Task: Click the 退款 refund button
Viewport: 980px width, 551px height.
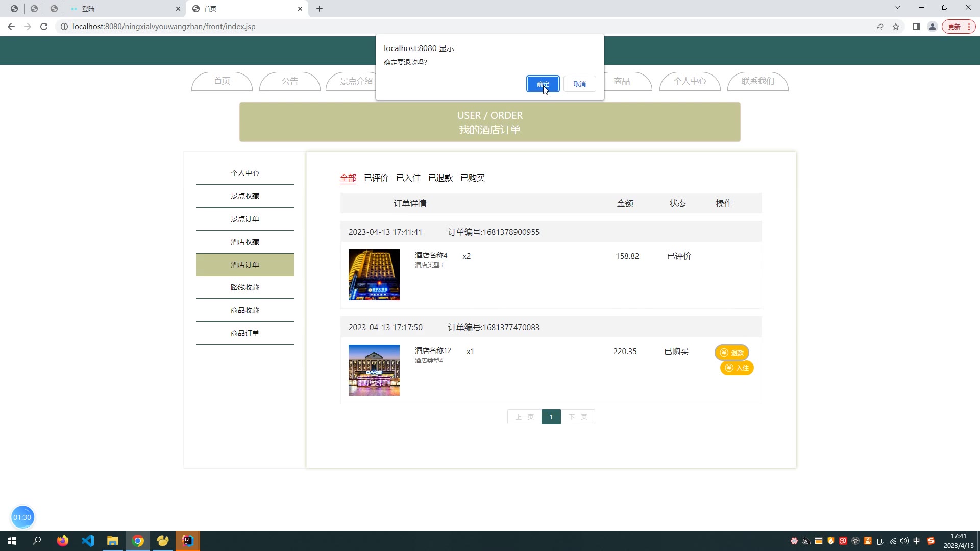Action: (x=732, y=353)
